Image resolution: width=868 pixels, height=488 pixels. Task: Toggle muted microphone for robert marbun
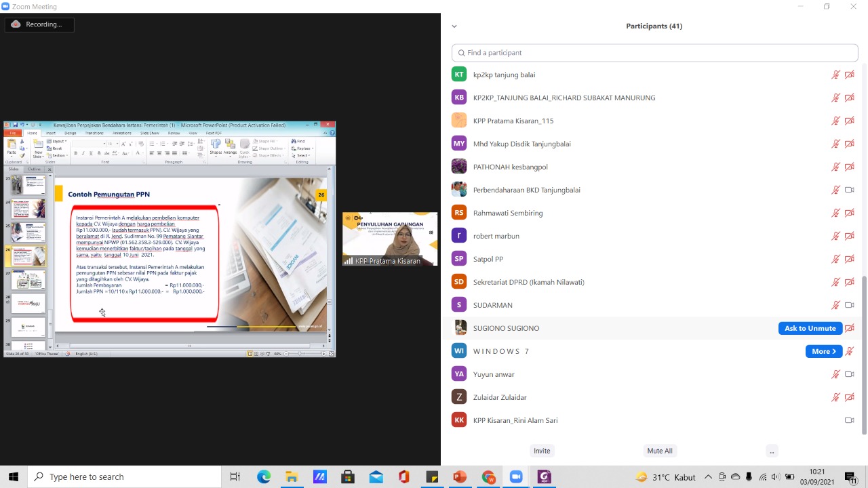click(835, 236)
